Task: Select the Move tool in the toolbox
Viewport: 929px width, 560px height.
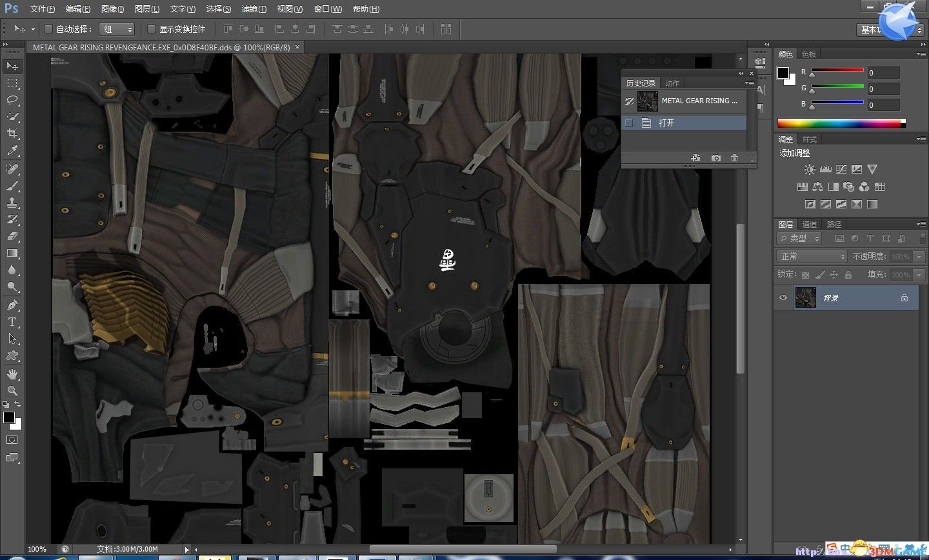Action: coord(12,66)
